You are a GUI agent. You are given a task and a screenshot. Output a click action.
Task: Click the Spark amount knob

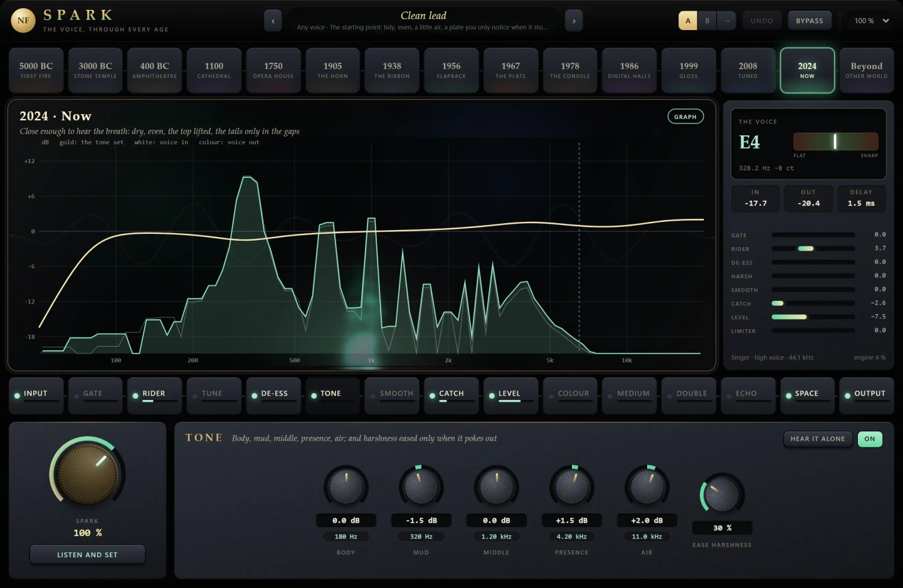(x=87, y=474)
